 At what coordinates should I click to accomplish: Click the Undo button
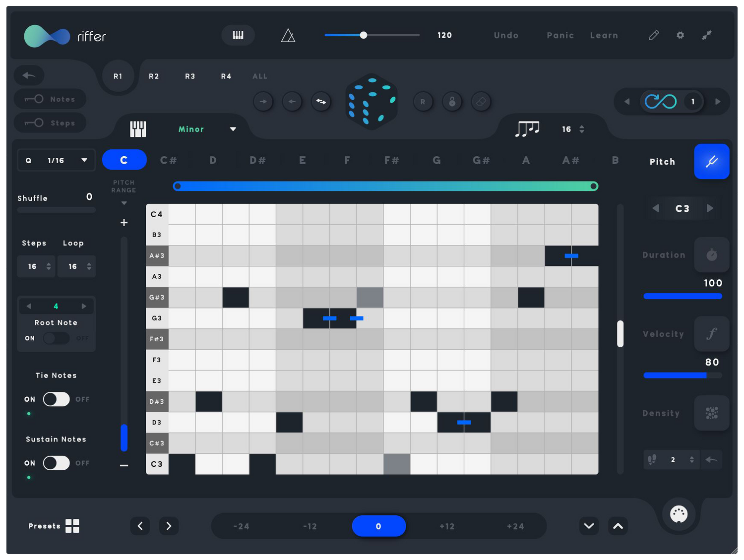click(x=506, y=36)
